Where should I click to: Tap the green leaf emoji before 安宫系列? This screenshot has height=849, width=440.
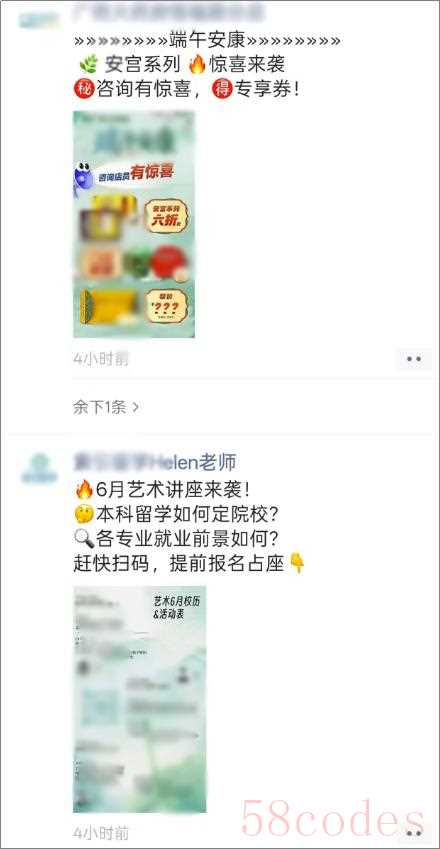pyautogui.click(x=88, y=65)
